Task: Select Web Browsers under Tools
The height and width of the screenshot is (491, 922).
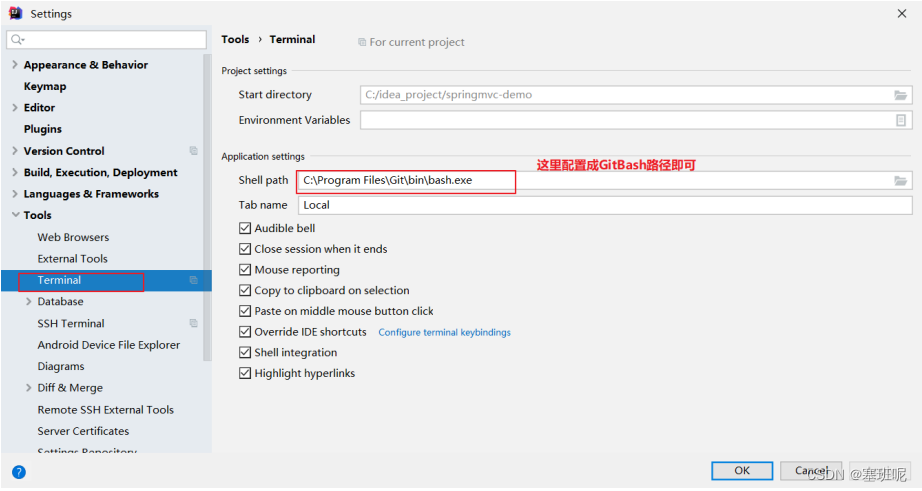Action: 73,238
